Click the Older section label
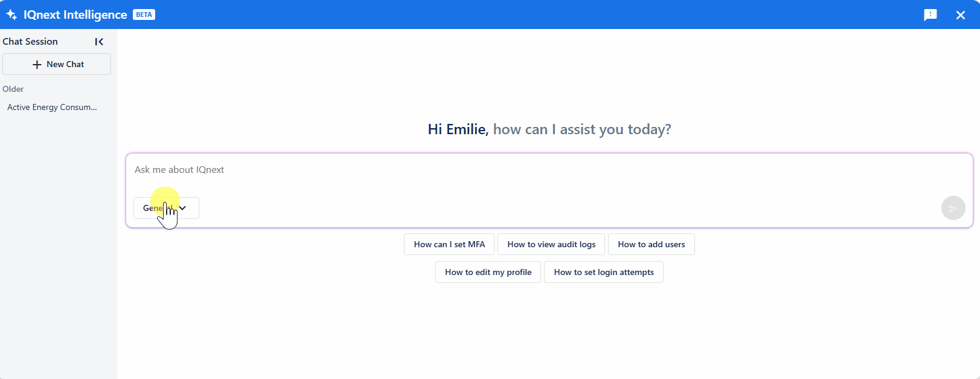Viewport: 980px width, 379px height. tap(13, 89)
